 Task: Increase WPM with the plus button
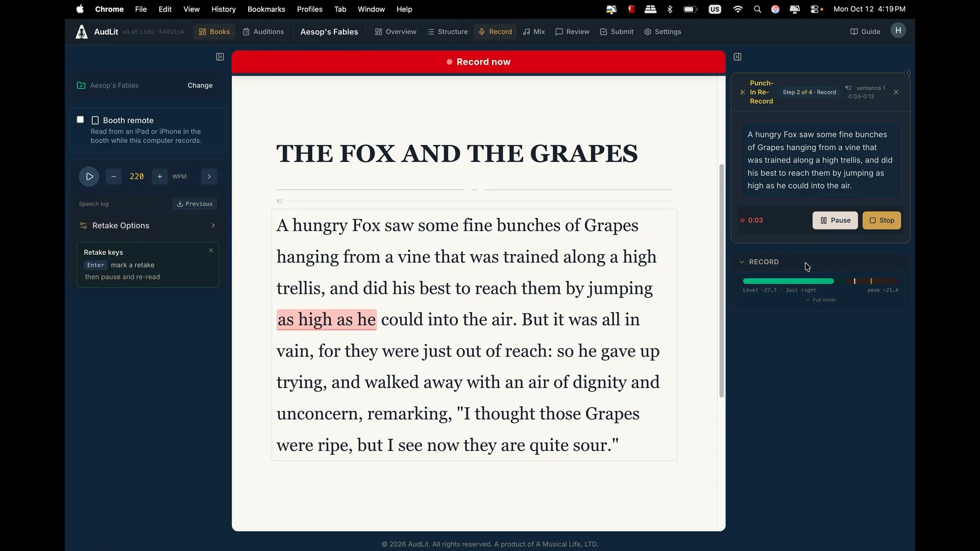pos(160,177)
